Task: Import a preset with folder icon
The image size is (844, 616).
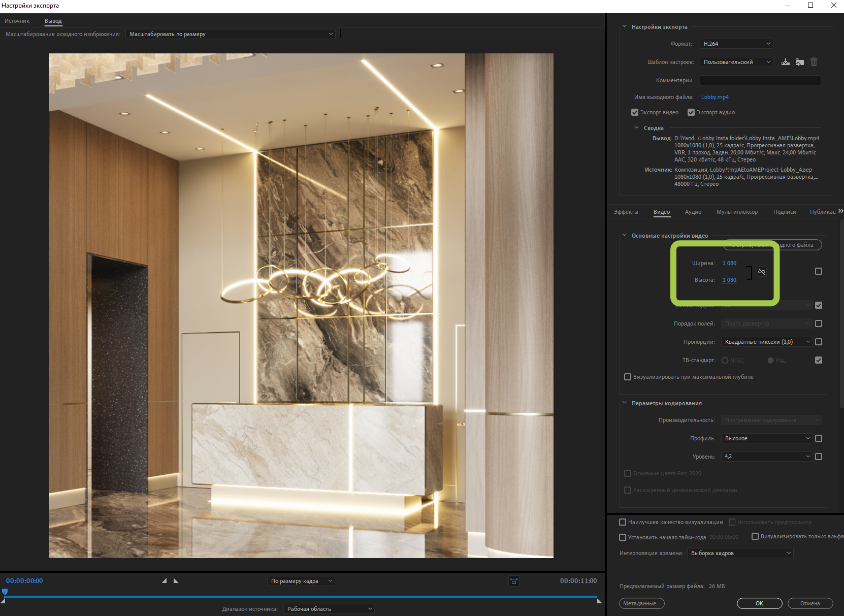Action: (x=800, y=62)
